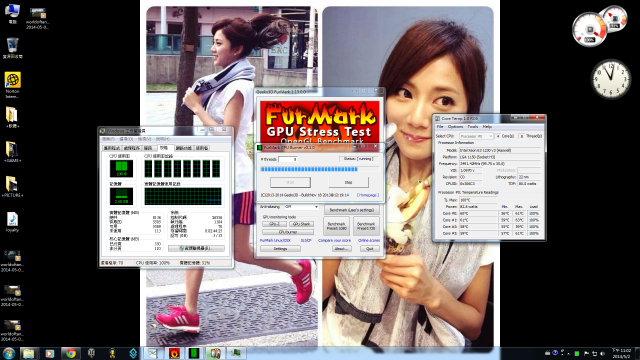
Task: Click the GPU-Z monitoring tool button
Action: click(274, 224)
